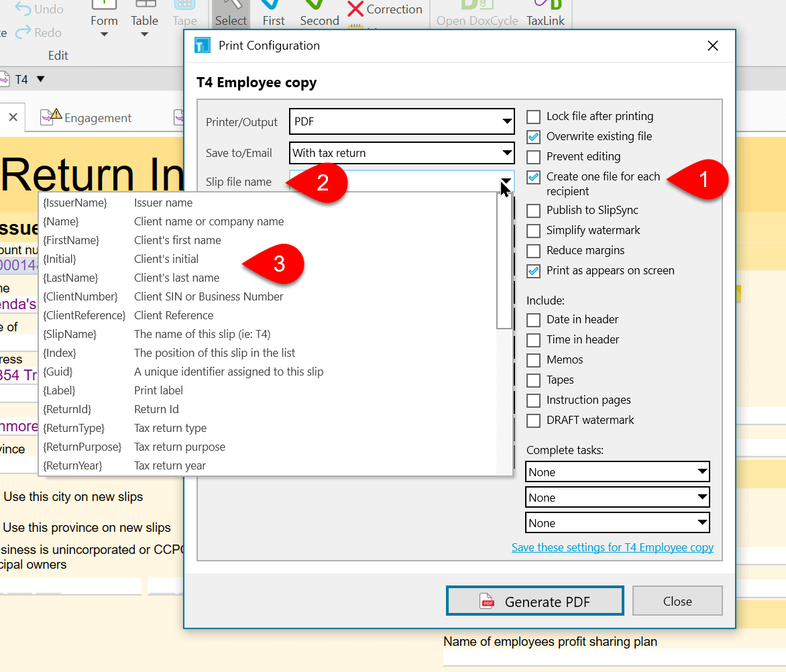Click the Tape toolbar icon
Image resolution: width=786 pixels, height=672 pixels.
click(184, 14)
